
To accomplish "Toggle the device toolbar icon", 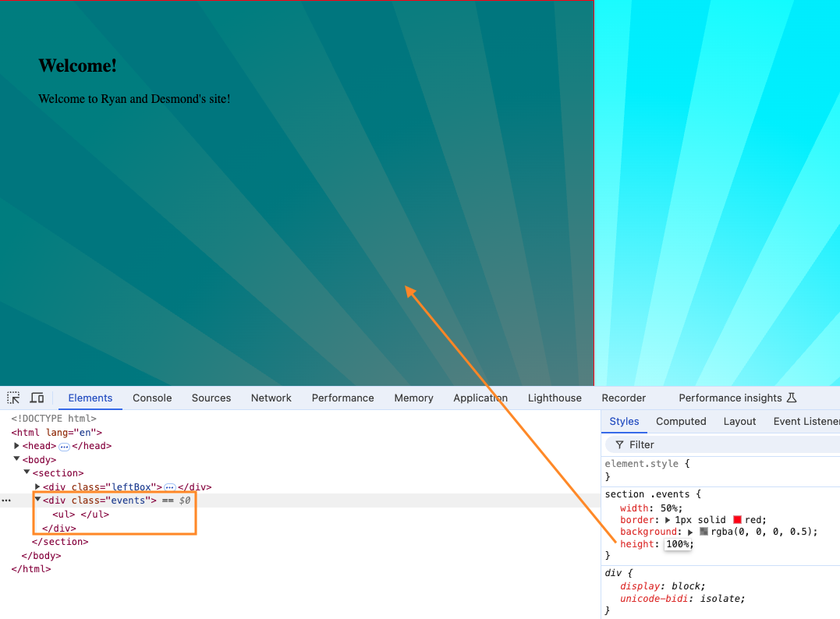I will click(37, 398).
